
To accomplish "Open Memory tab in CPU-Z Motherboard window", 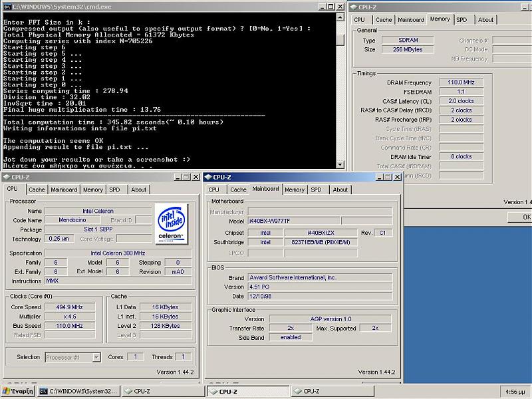I will (295, 190).
